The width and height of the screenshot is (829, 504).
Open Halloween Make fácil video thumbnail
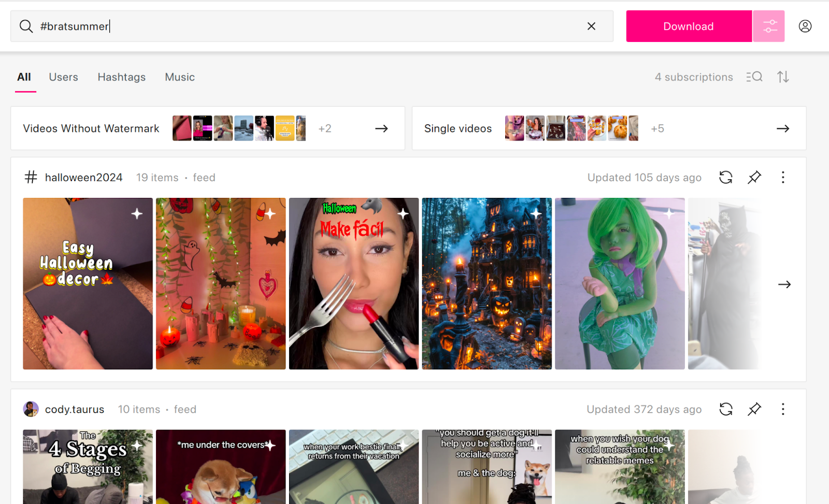pyautogui.click(x=354, y=283)
